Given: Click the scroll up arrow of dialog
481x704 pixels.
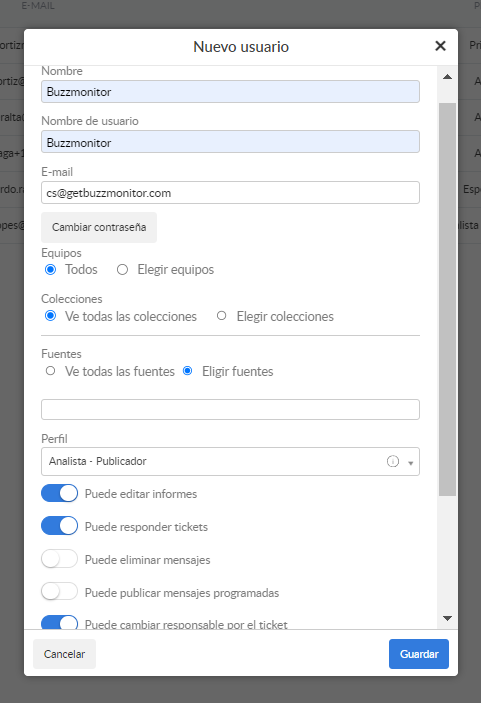Looking at the screenshot, I should pyautogui.click(x=447, y=77).
